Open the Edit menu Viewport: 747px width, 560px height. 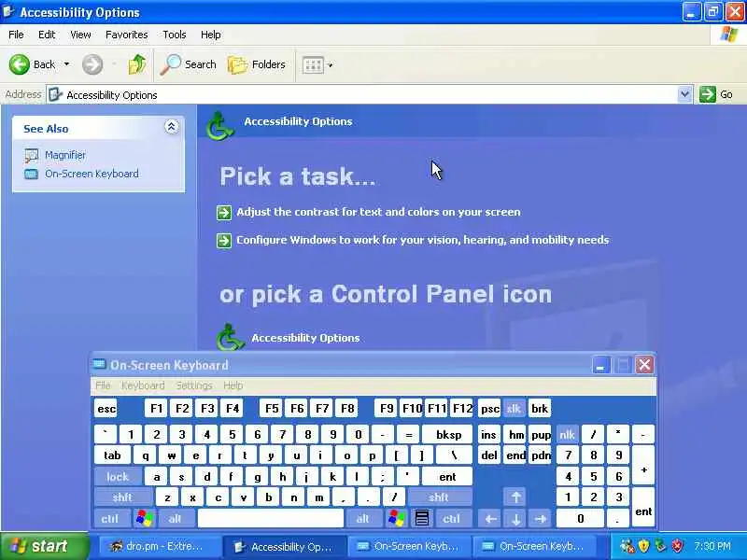(47, 35)
